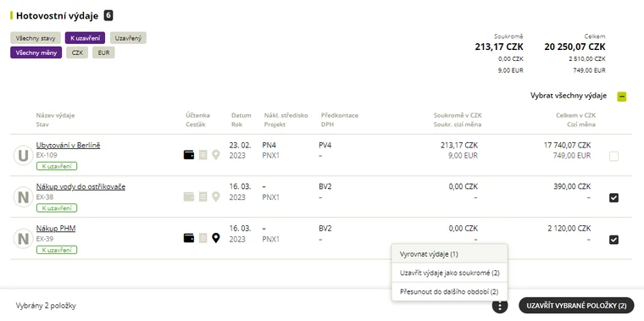Image resolution: width=644 pixels, height=321 pixels.
Task: Filter expenses by EUR currency
Action: pos(103,53)
